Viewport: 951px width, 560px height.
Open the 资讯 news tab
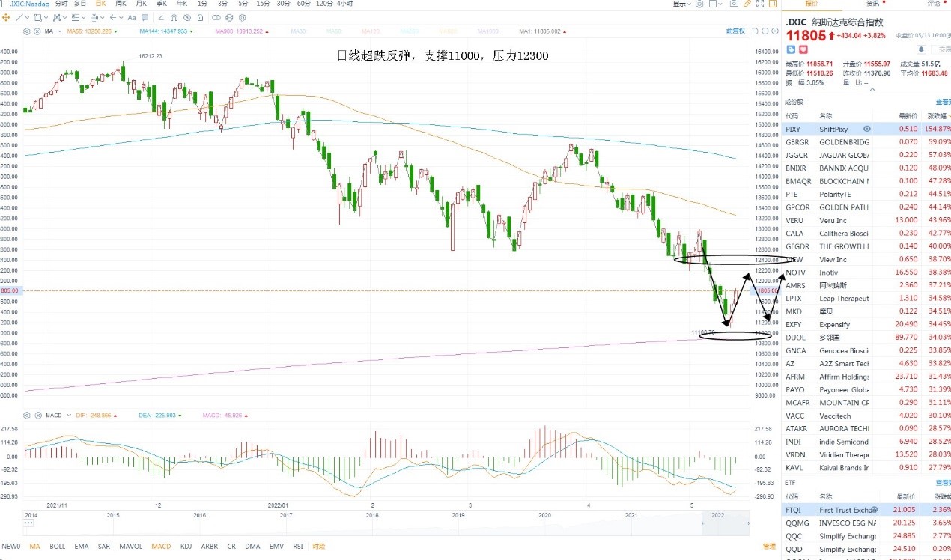click(x=873, y=4)
